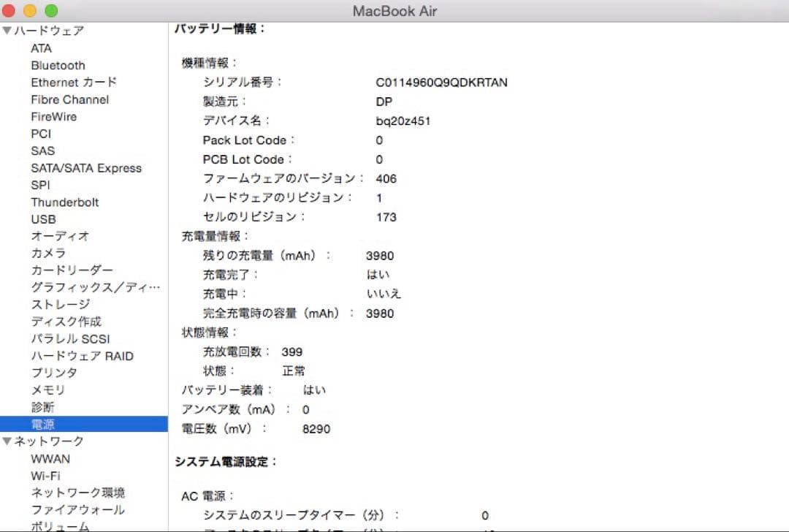
Task: Minimize window with yellow button
Action: tap(30, 10)
